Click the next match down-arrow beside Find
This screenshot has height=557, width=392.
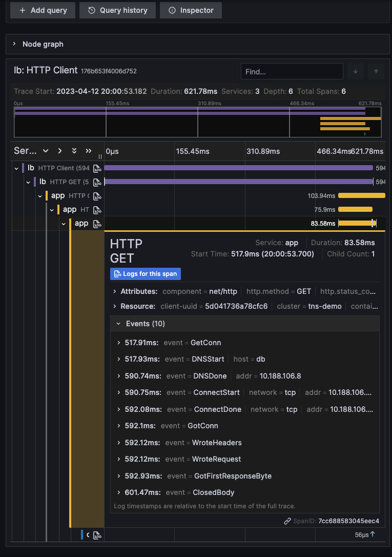point(356,71)
